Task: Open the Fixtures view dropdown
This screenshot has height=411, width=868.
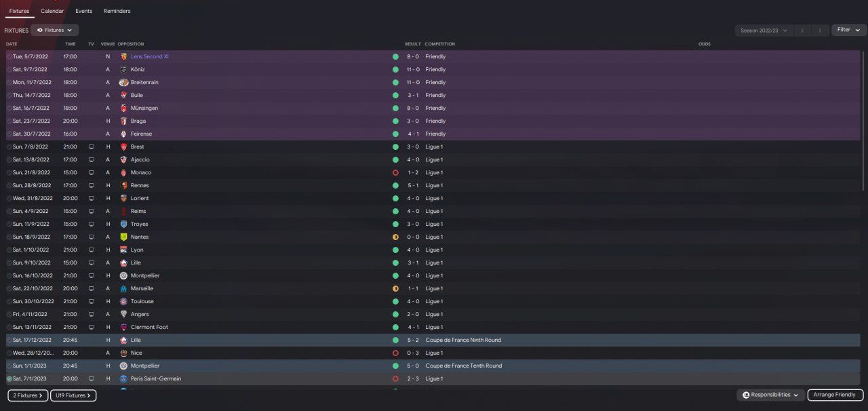Action: click(54, 31)
